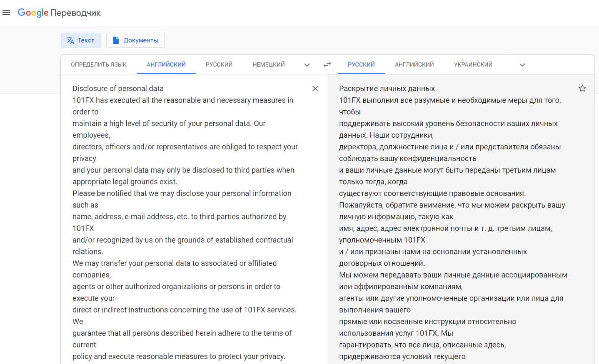Set target language to АНГЛИЙСКИЙ
This screenshot has height=364, width=599.
414,64
